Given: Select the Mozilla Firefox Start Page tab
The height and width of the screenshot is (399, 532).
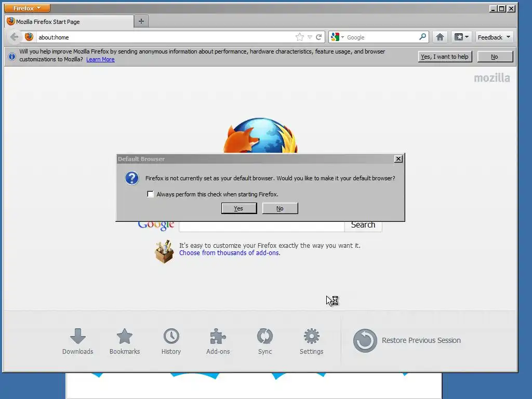Looking at the screenshot, I should (69, 22).
